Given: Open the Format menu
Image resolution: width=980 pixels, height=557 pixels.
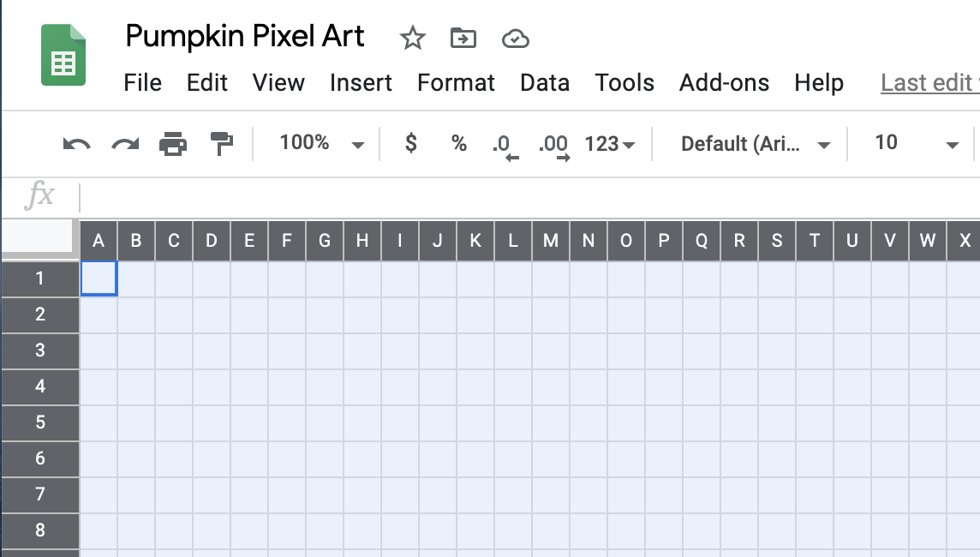Looking at the screenshot, I should tap(456, 83).
